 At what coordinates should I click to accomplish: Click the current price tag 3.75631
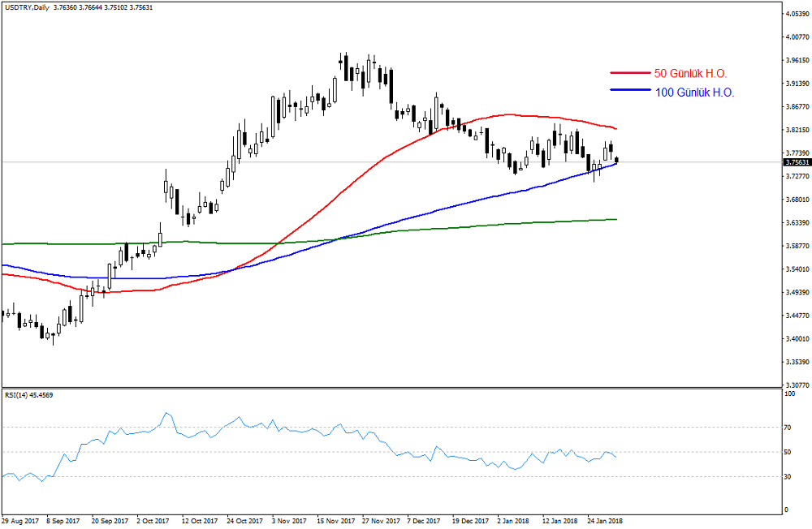[796, 162]
